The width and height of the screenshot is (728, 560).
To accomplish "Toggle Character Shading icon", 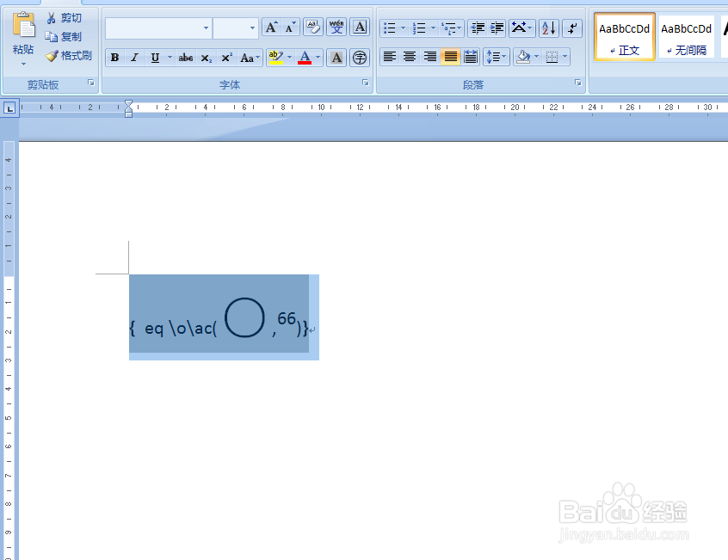I will pyautogui.click(x=336, y=58).
